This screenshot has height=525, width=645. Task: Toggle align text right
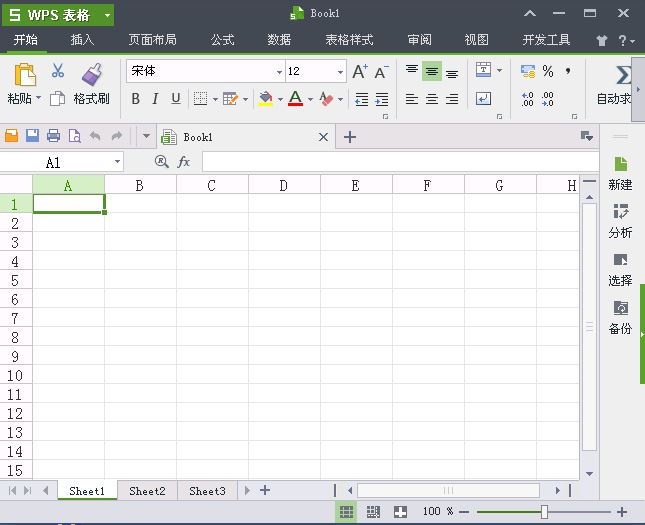pyautogui.click(x=452, y=99)
